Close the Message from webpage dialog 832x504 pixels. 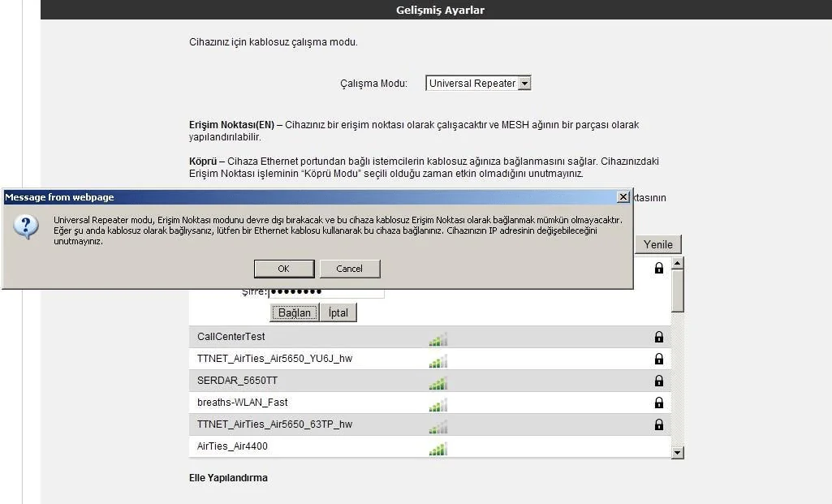623,197
